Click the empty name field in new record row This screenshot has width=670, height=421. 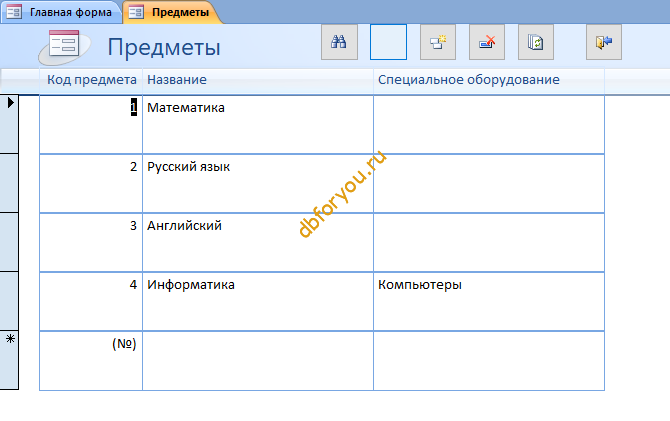[x=258, y=361]
